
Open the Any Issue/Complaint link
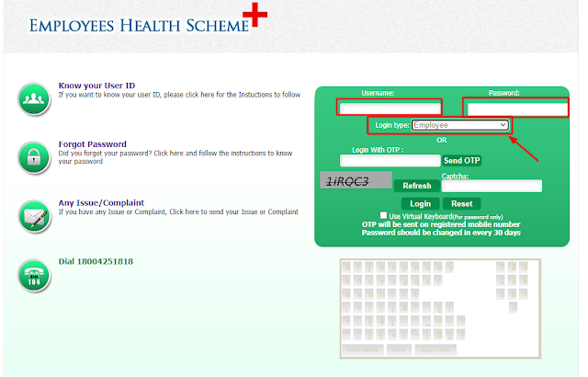tap(101, 203)
